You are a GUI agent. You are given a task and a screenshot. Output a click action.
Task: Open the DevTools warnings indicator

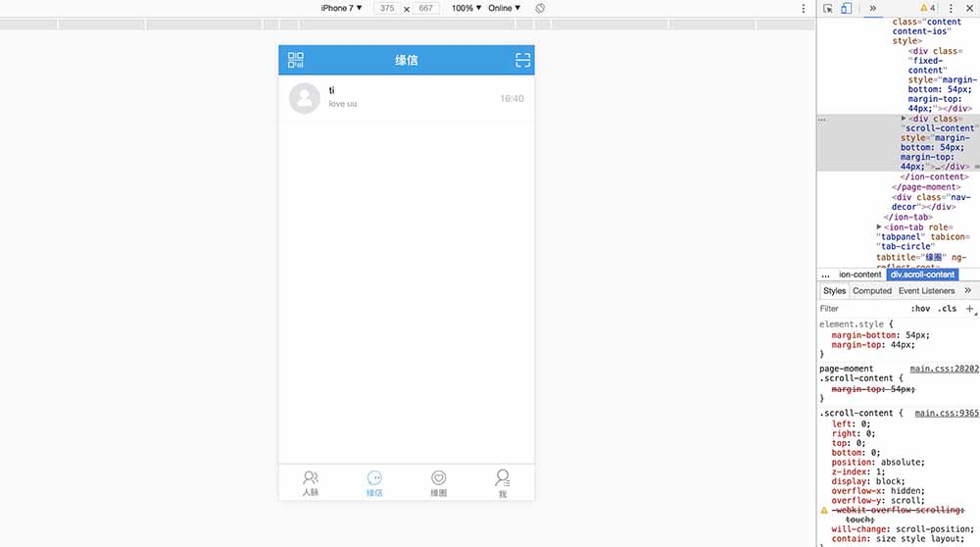(927, 8)
